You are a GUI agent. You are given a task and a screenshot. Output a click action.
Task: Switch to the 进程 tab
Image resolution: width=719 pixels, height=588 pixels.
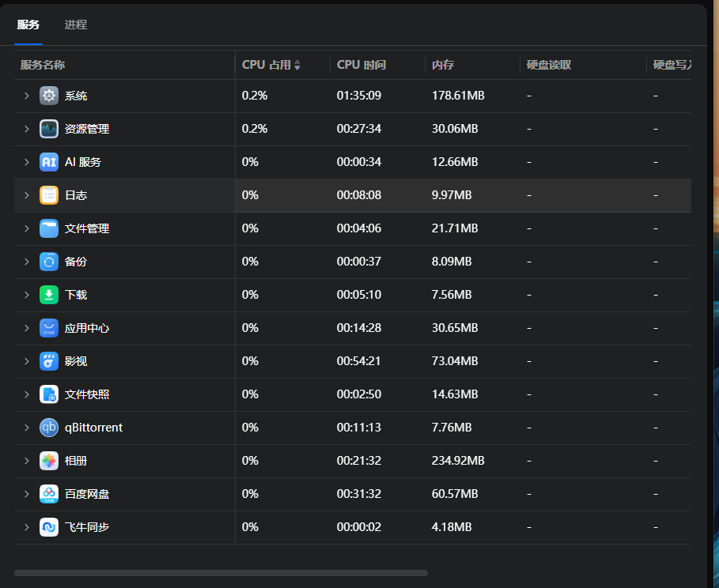[75, 24]
